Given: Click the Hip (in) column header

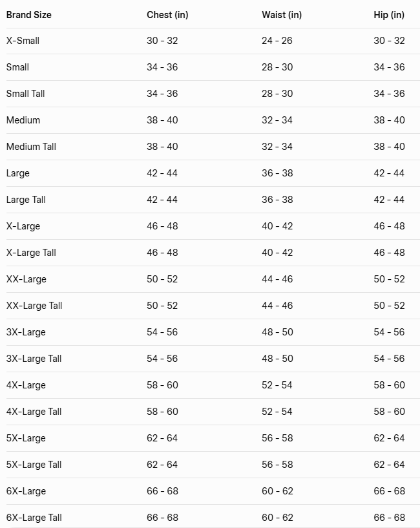Looking at the screenshot, I should point(389,14).
